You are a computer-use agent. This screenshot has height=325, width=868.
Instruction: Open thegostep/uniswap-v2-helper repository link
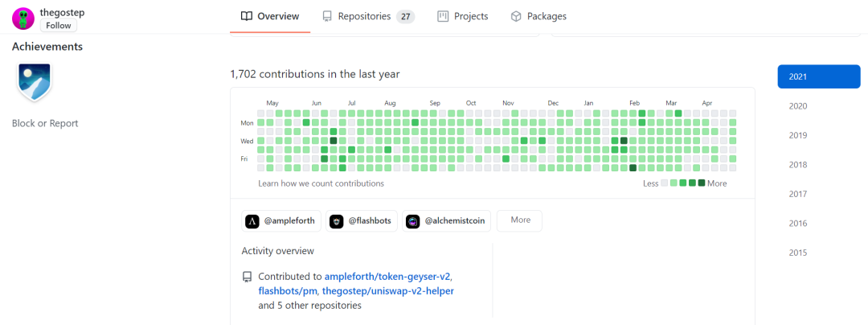coord(387,290)
